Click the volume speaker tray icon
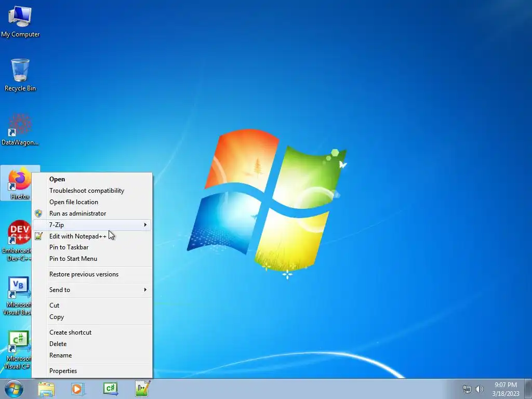This screenshot has width=532, height=399. coord(480,389)
